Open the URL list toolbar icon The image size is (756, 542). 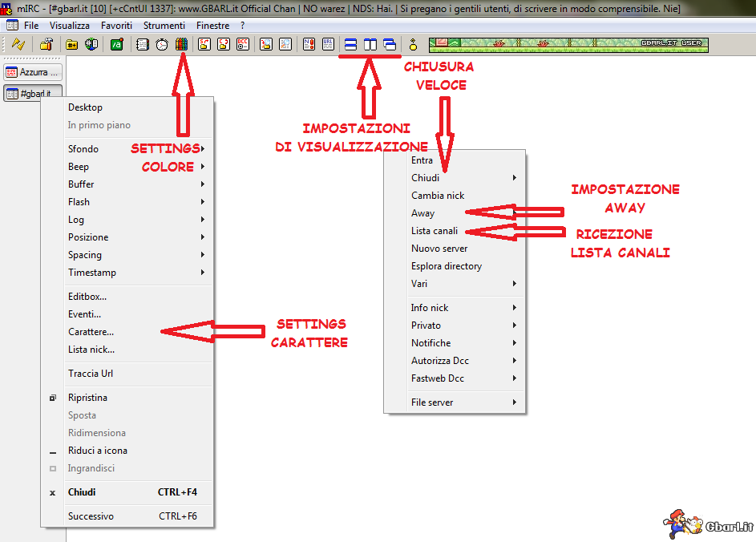329,44
